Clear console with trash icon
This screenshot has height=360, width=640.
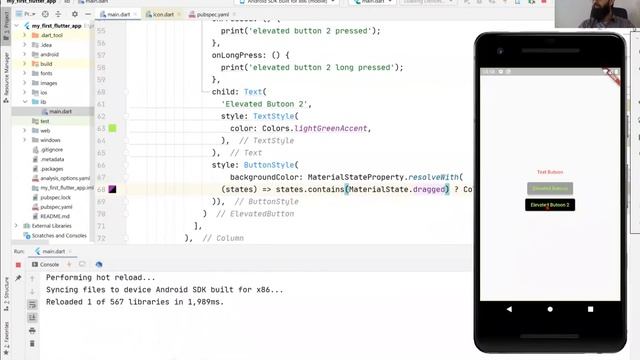[32, 344]
